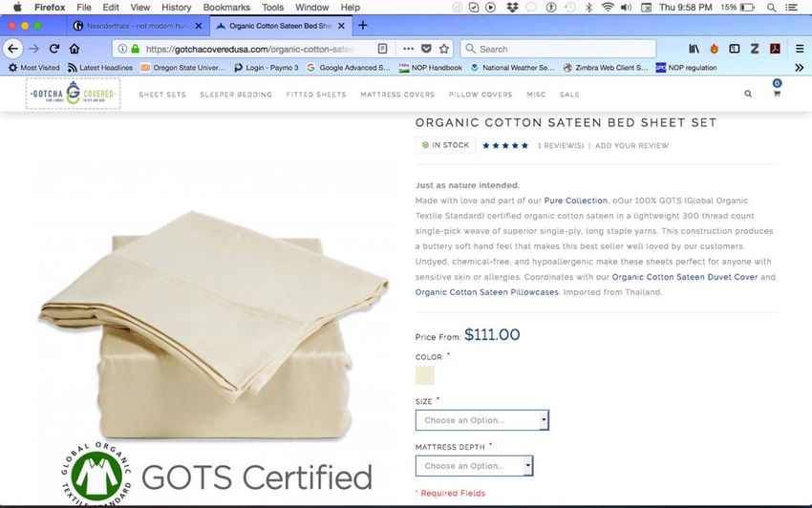Screen dimensions: 812x508
Task: Show more bookmarks with the chevron
Action: click(x=799, y=67)
